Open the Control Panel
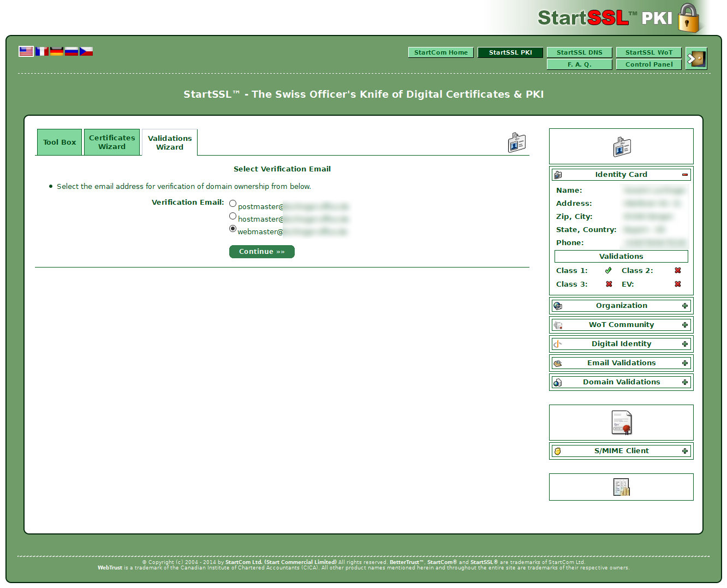The width and height of the screenshot is (727, 588). (649, 64)
